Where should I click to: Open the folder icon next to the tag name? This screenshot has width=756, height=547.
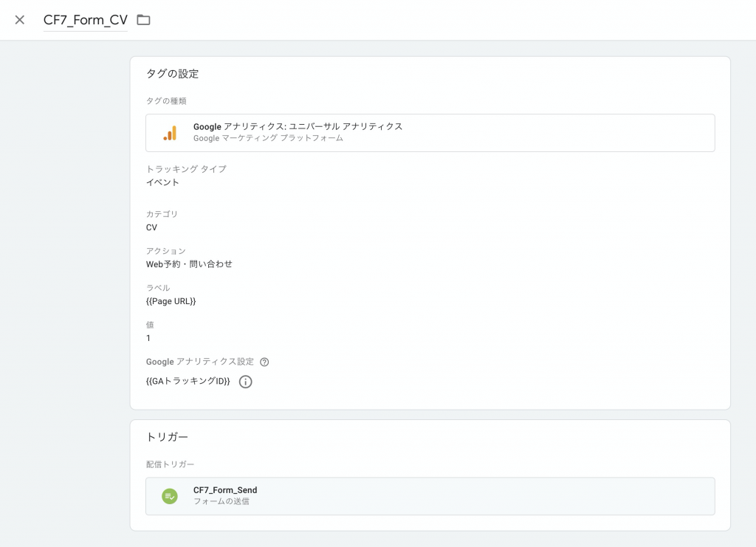tap(143, 20)
